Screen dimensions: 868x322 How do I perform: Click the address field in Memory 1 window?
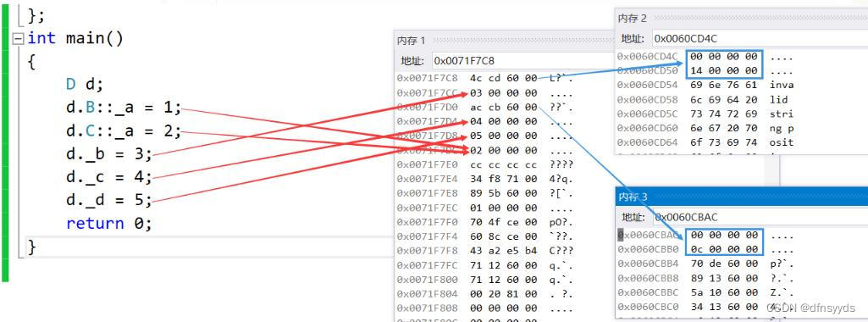point(523,60)
